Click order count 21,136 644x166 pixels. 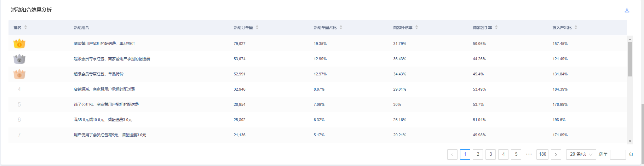[x=240, y=135]
